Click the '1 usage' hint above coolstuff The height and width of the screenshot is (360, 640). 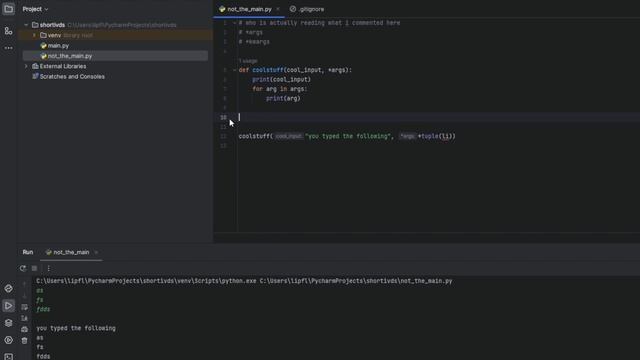point(248,61)
